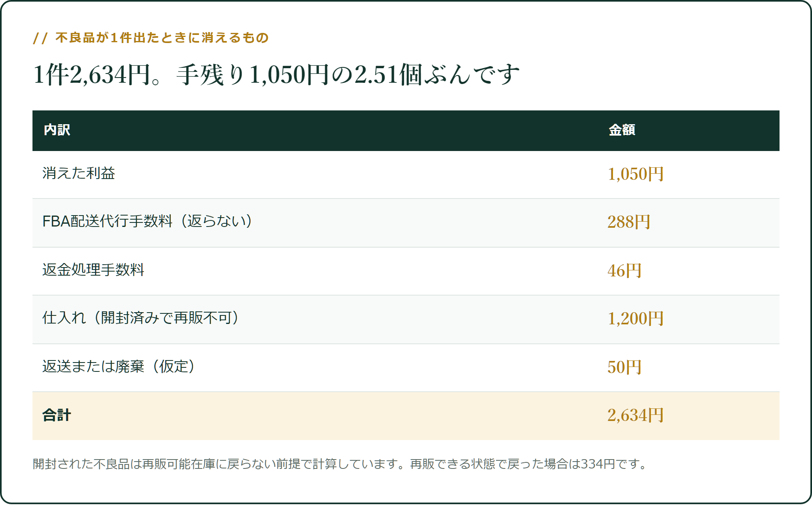812x505 pixels.
Task: Click the heading '1件2,634円。手残り1,050円の2.51個ぶんです'
Action: pos(276,75)
